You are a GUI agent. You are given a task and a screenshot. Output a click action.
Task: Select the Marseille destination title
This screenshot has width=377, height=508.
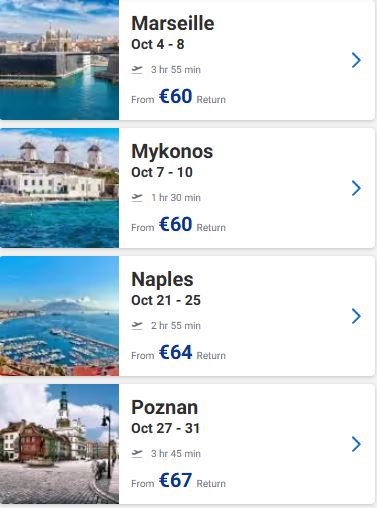pos(173,23)
